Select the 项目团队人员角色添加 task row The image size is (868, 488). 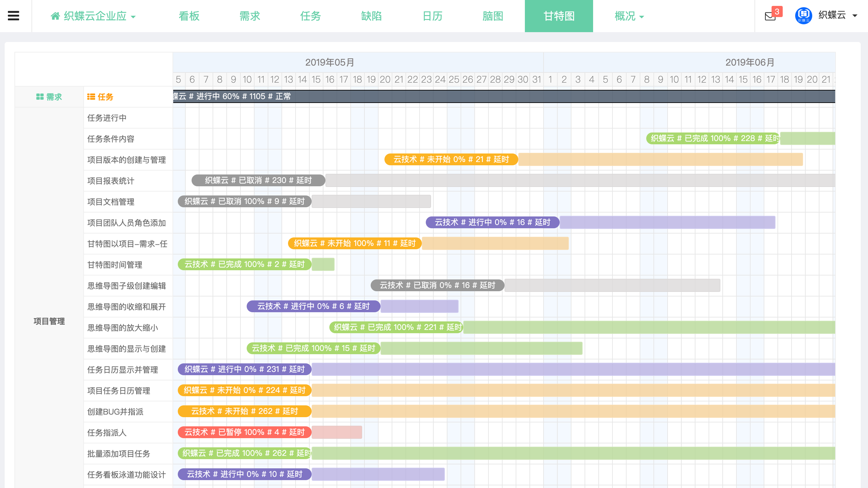tap(128, 223)
